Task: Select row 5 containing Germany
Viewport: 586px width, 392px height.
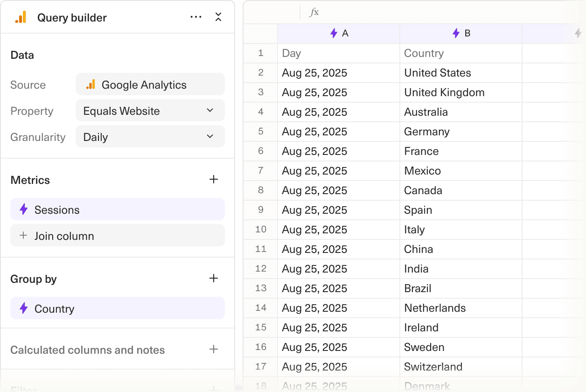Action: click(260, 132)
